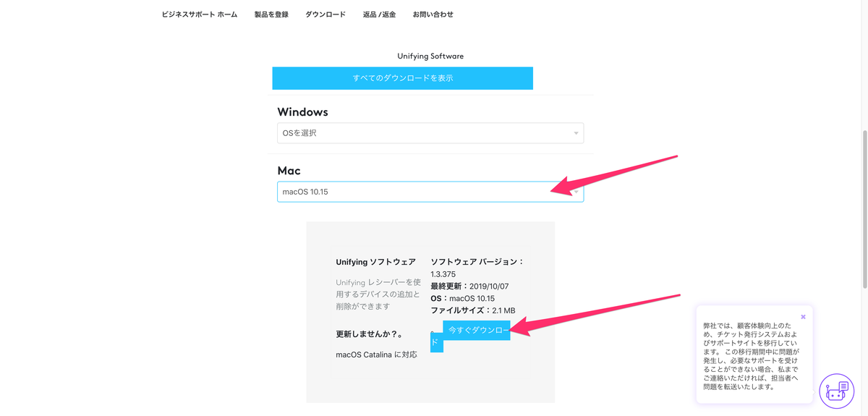Click the macOS Catalina に対応 text

pyautogui.click(x=377, y=355)
